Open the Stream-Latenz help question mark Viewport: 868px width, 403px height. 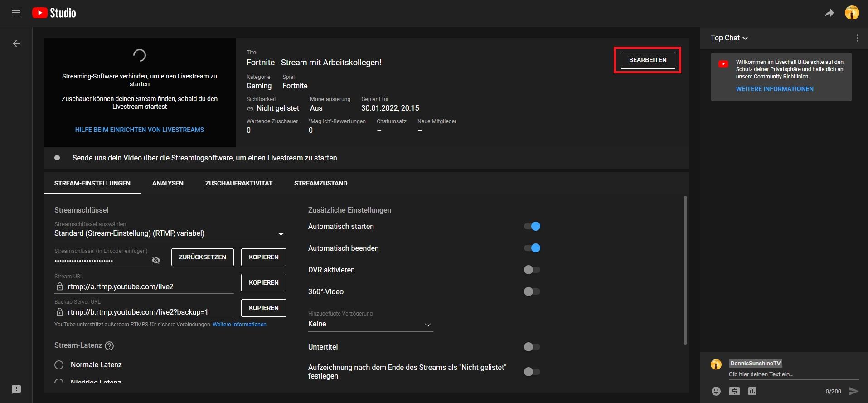(109, 346)
